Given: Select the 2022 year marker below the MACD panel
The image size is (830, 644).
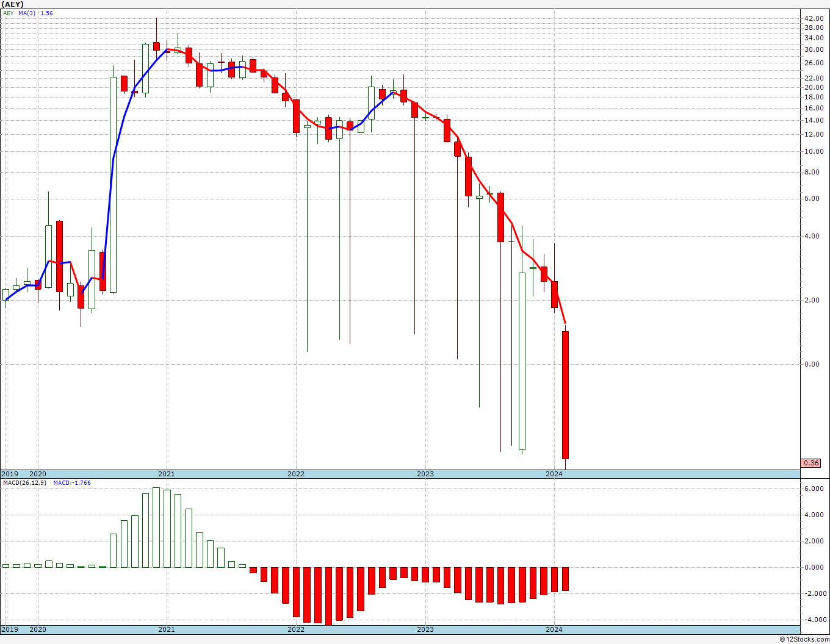Looking at the screenshot, I should 296,629.
